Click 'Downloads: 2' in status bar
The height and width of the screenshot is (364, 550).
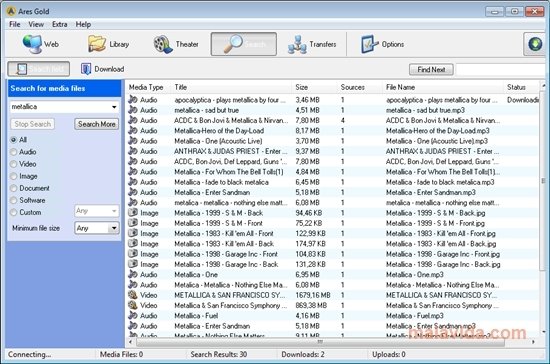[303, 354]
